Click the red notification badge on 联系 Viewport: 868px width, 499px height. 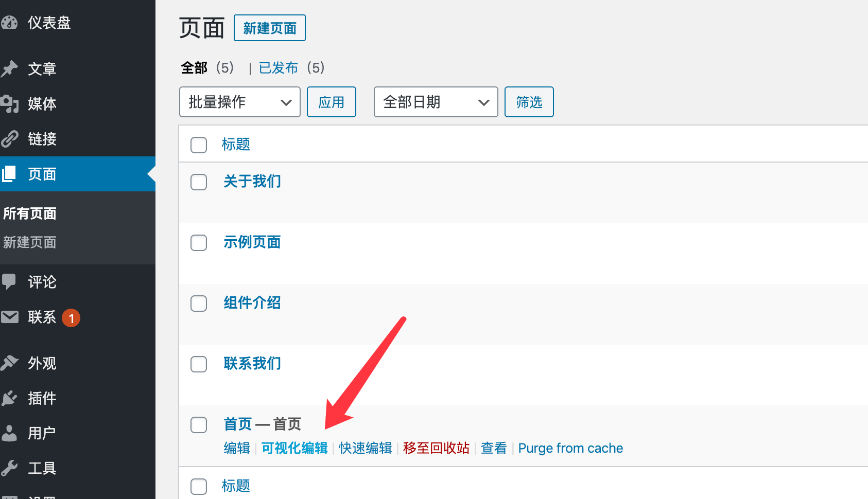(71, 318)
